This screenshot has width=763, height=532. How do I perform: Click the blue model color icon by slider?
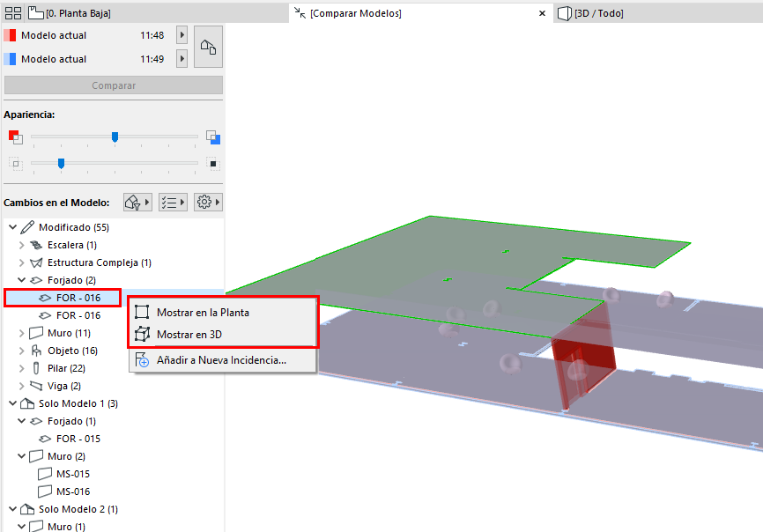[213, 137]
